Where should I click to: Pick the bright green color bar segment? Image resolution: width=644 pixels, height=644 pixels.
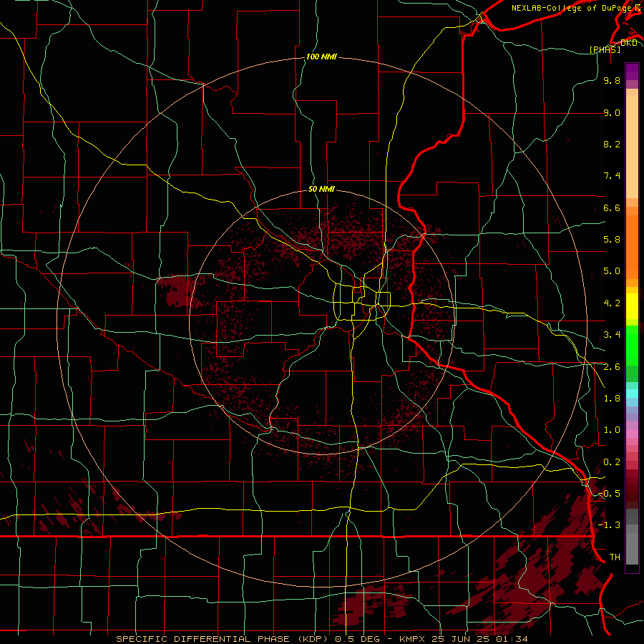[632, 346]
